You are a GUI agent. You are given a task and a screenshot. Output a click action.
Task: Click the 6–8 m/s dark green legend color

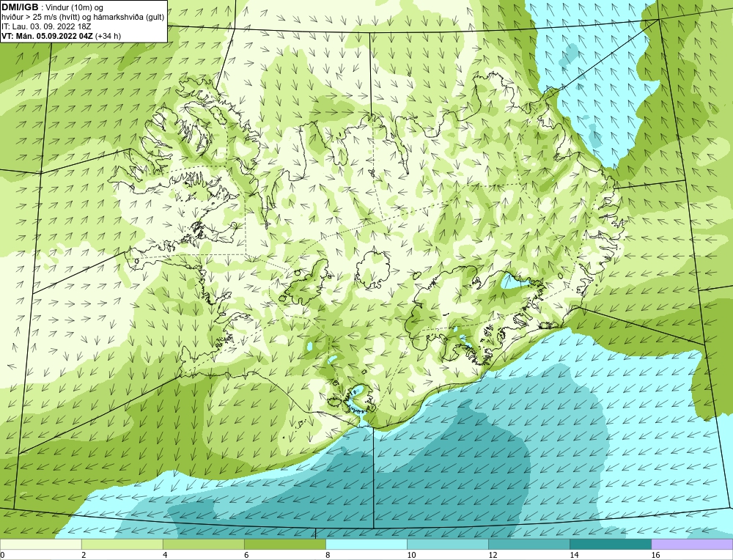pyautogui.click(x=284, y=544)
